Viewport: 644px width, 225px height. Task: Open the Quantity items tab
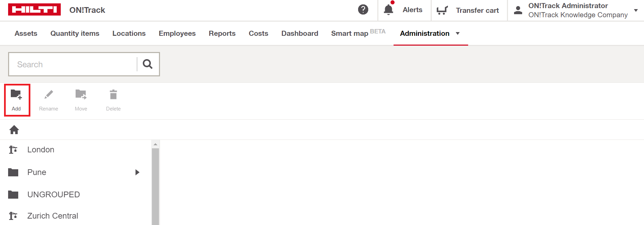pyautogui.click(x=75, y=33)
